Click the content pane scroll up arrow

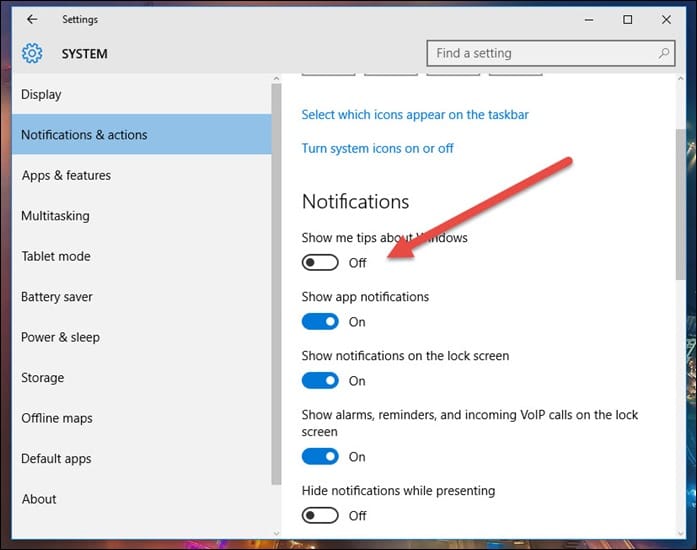coord(681,78)
